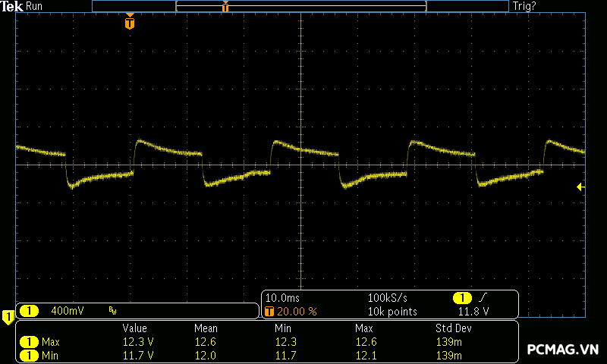The width and height of the screenshot is (607, 364).
Task: Click the Std Dev column header
Action: (x=454, y=328)
